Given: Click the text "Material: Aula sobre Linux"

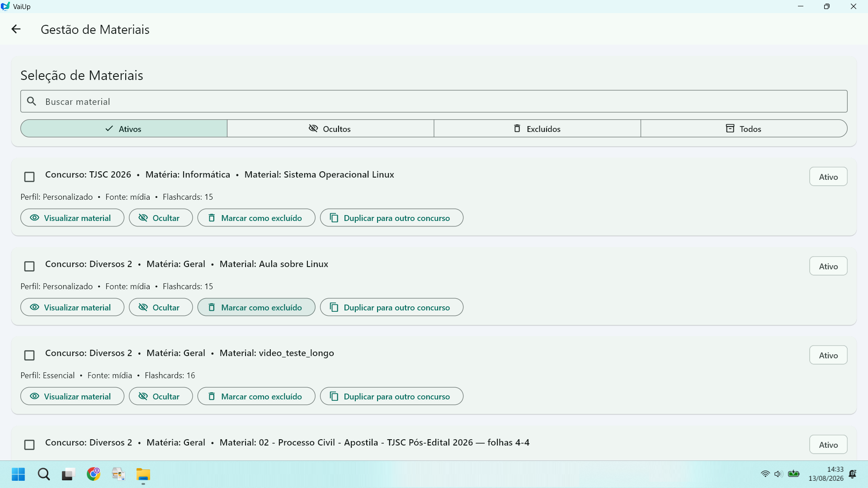Looking at the screenshot, I should (x=274, y=264).
